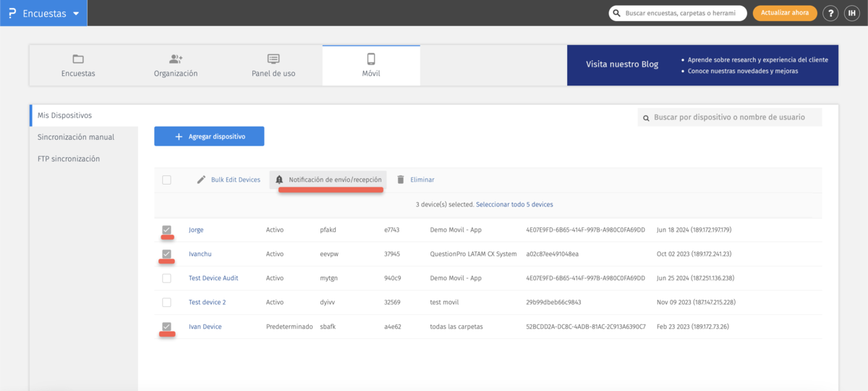Click the bell notification icon
The width and height of the screenshot is (868, 391).
tap(279, 180)
